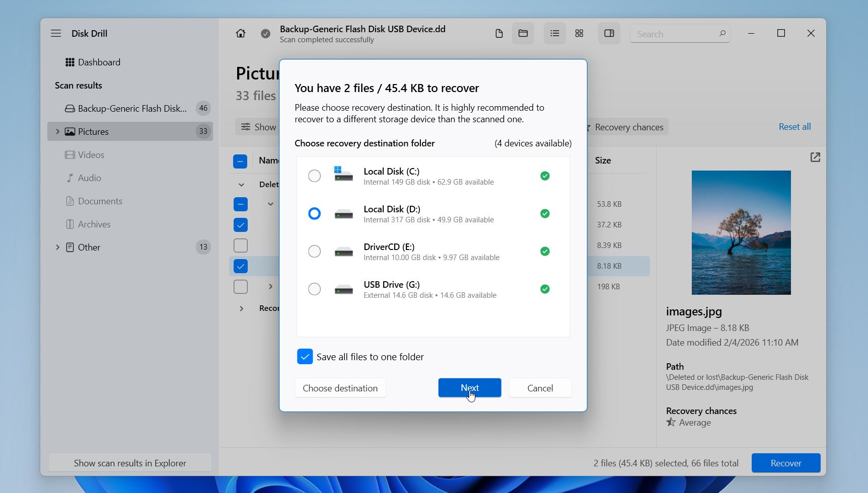Image resolution: width=868 pixels, height=493 pixels.
Task: Click the USB Drive (G:) drive icon
Action: 343,290
